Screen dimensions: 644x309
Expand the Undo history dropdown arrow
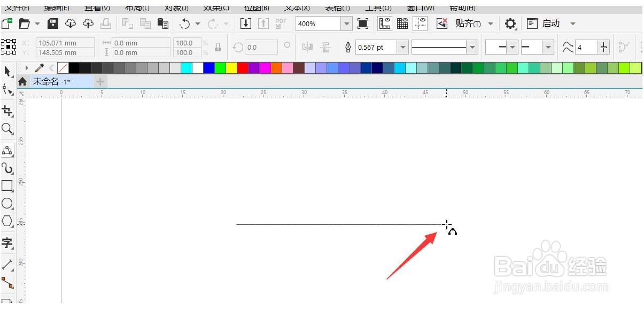pyautogui.click(x=198, y=24)
